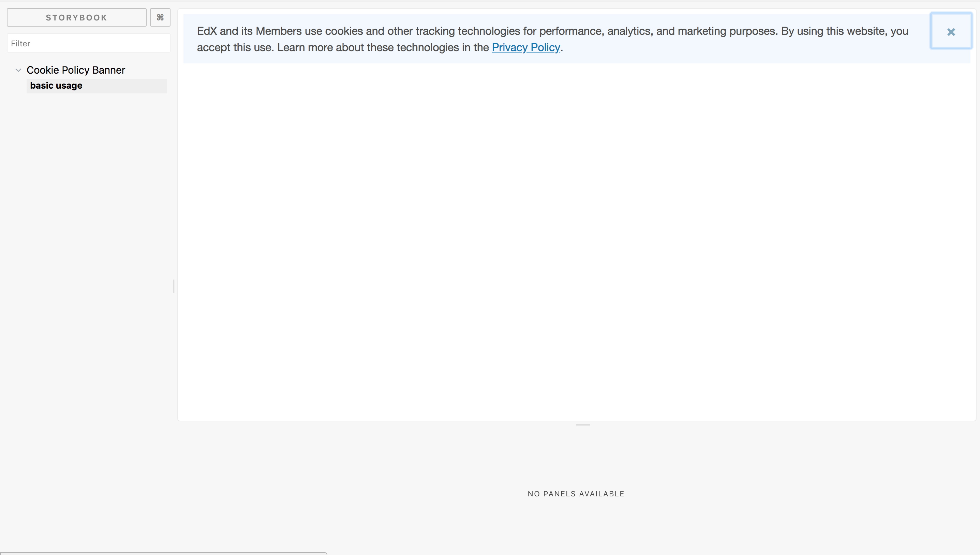Open keyboard shortcuts command-key icon button
This screenshot has height=555, width=980.
(160, 17)
